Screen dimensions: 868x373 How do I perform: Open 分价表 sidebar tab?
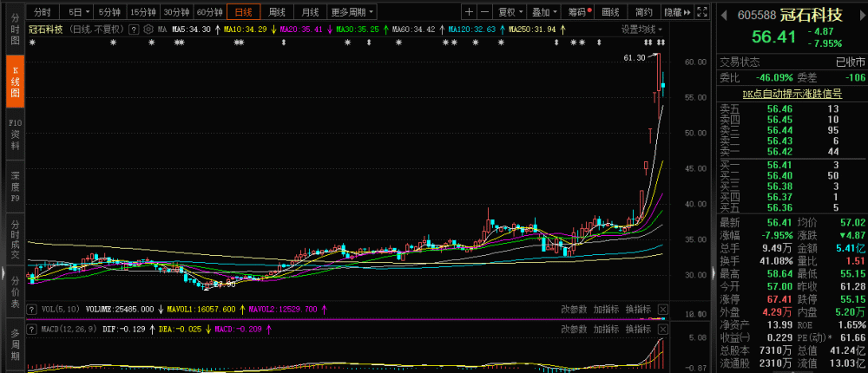point(15,292)
